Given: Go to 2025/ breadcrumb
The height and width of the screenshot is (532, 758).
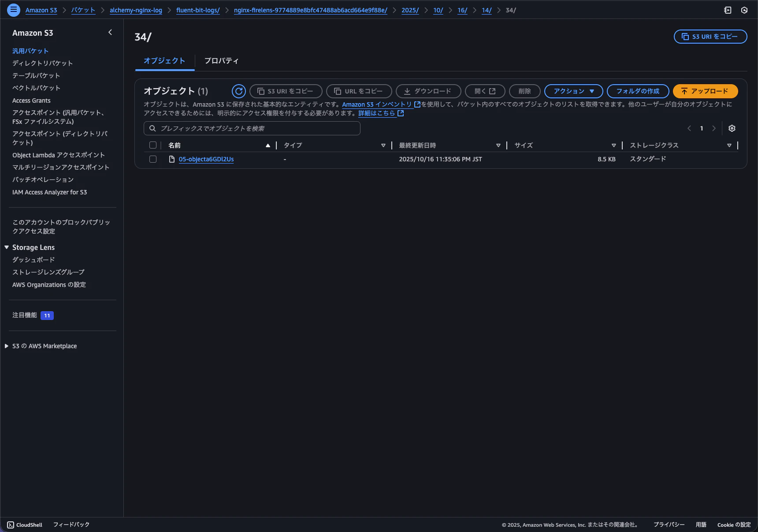Looking at the screenshot, I should coord(410,10).
